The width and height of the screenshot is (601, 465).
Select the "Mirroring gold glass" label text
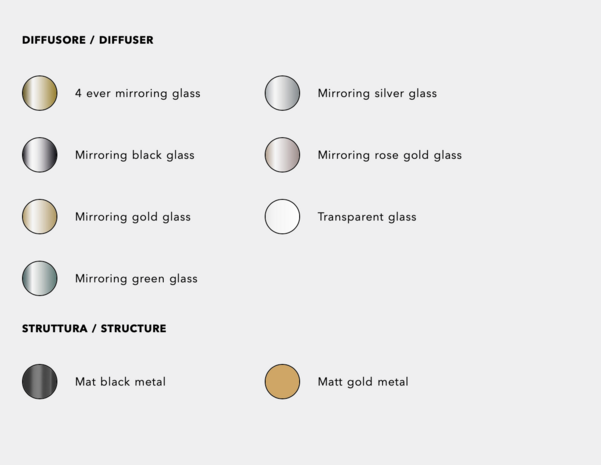[133, 217]
